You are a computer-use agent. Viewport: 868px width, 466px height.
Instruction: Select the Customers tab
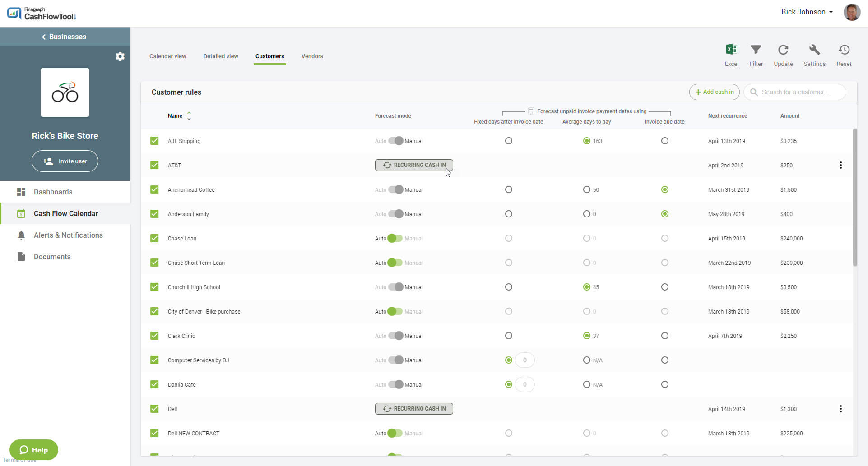pos(269,56)
